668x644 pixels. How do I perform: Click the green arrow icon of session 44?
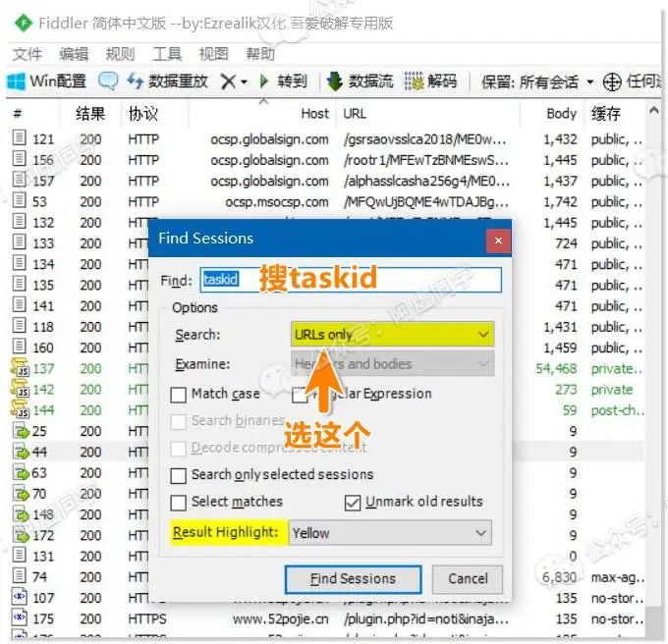pyautogui.click(x=21, y=452)
